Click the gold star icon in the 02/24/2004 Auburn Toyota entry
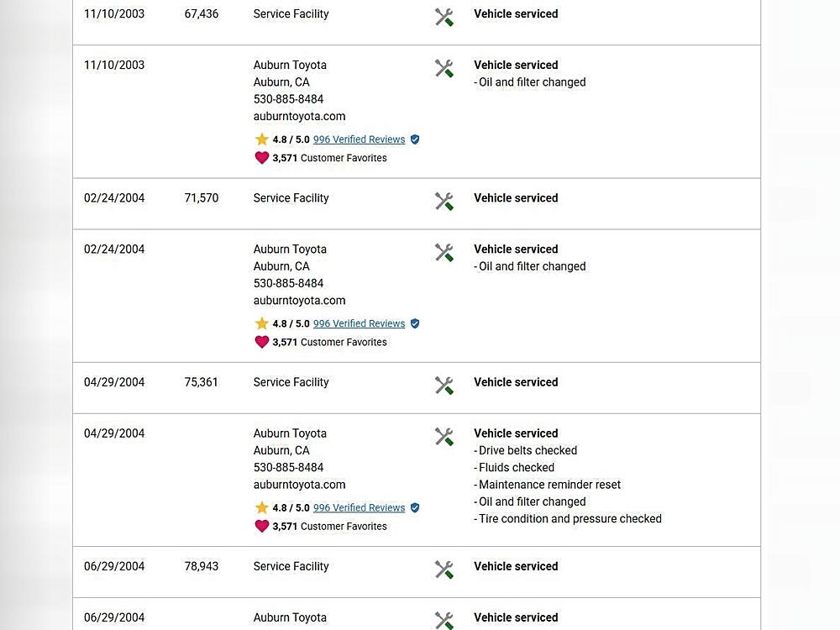Viewport: 840px width, 630px height. click(261, 323)
